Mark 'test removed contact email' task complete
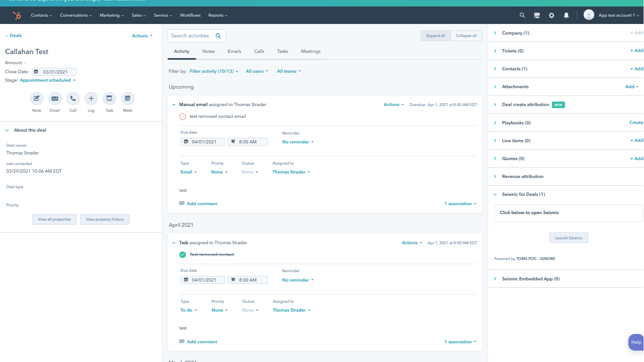The width and height of the screenshot is (644, 362). click(183, 117)
